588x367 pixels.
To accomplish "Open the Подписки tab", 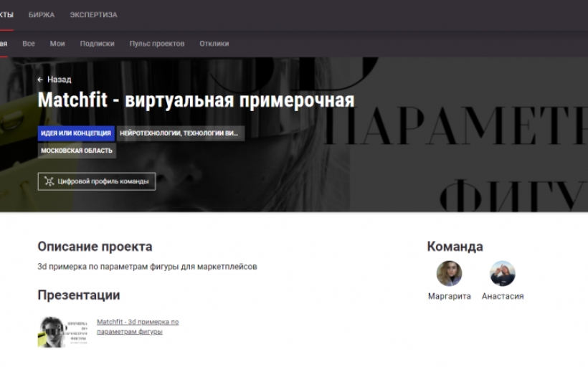I will tap(97, 44).
